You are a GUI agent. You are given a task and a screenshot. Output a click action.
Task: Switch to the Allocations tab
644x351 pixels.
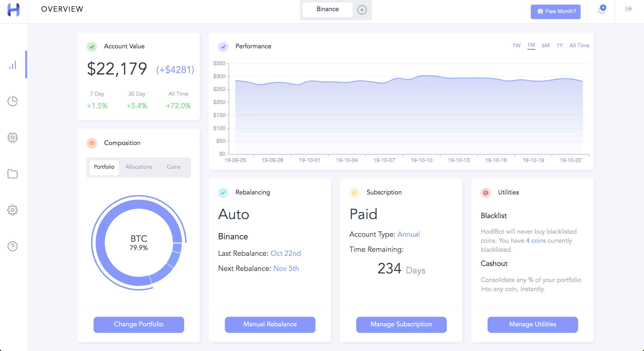pyautogui.click(x=139, y=167)
